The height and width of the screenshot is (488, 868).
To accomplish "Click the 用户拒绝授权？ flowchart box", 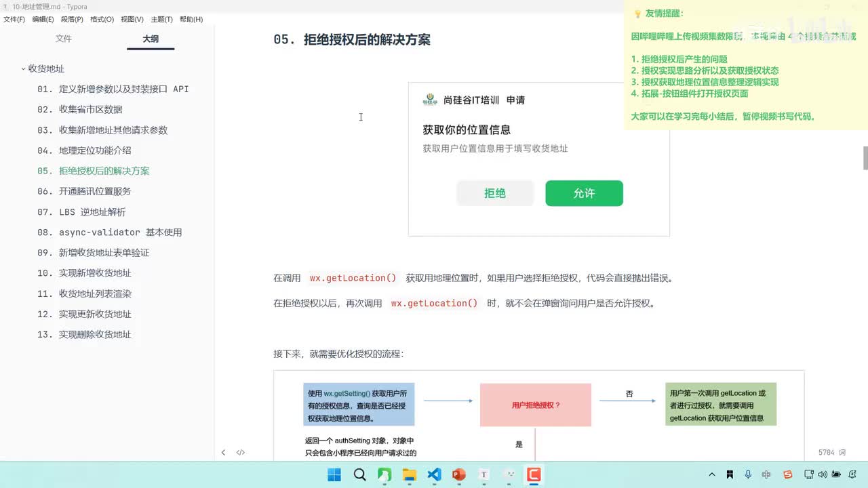I will (535, 405).
